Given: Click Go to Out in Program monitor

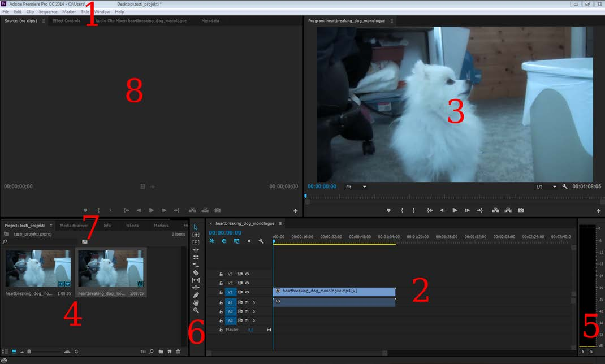Looking at the screenshot, I should click(480, 210).
